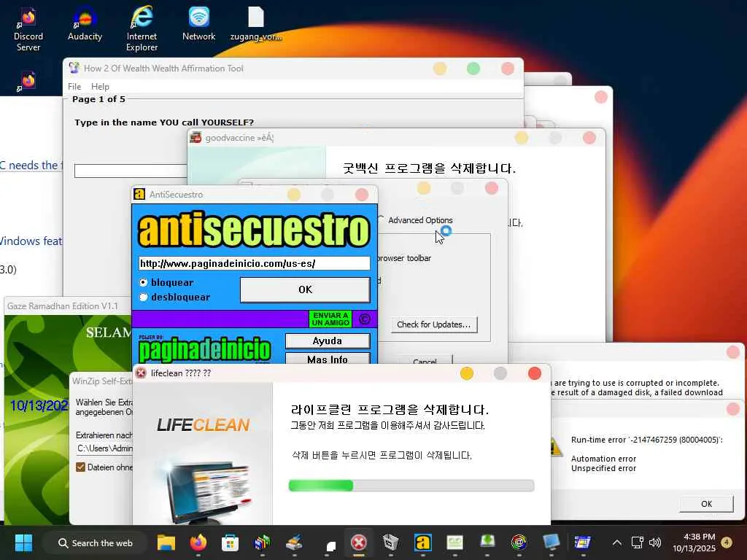Click Check for Updates... button
The image size is (747, 560).
433,324
